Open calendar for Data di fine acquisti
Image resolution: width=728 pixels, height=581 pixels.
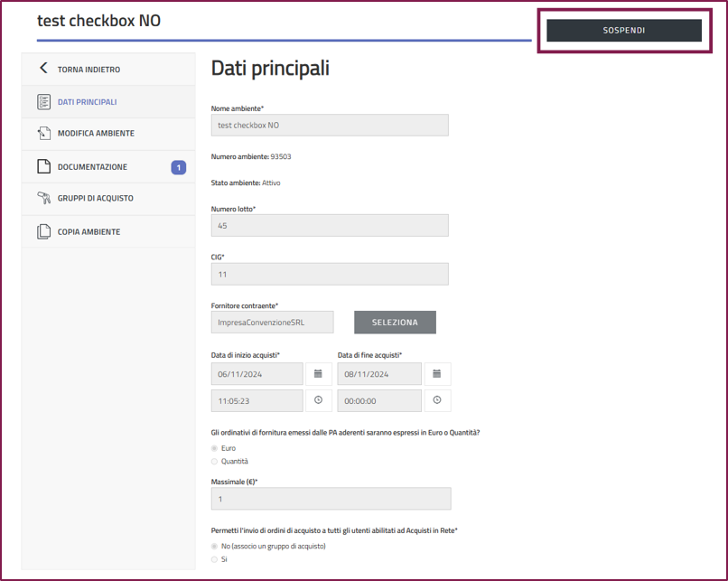[437, 373]
